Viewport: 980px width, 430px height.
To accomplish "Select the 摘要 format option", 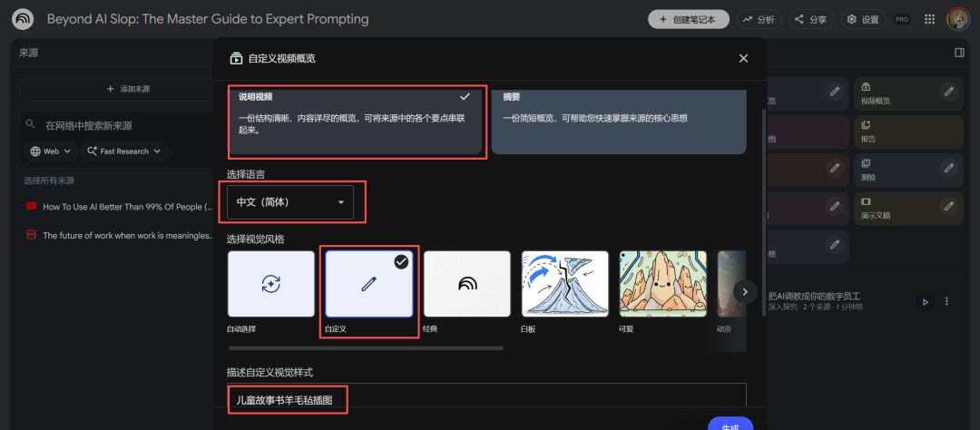I will (619, 122).
